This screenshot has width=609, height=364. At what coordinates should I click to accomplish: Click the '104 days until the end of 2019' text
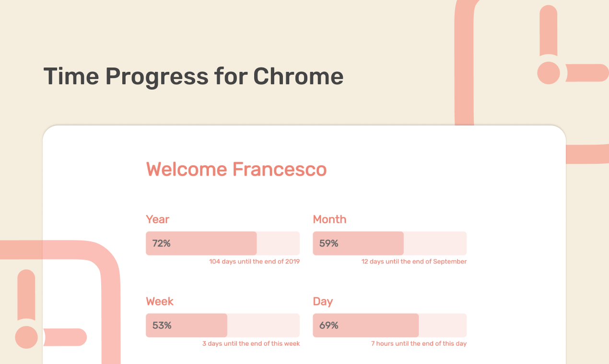[x=254, y=261]
